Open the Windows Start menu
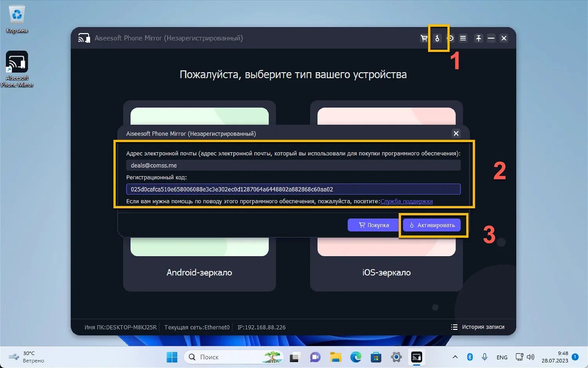 click(x=172, y=357)
